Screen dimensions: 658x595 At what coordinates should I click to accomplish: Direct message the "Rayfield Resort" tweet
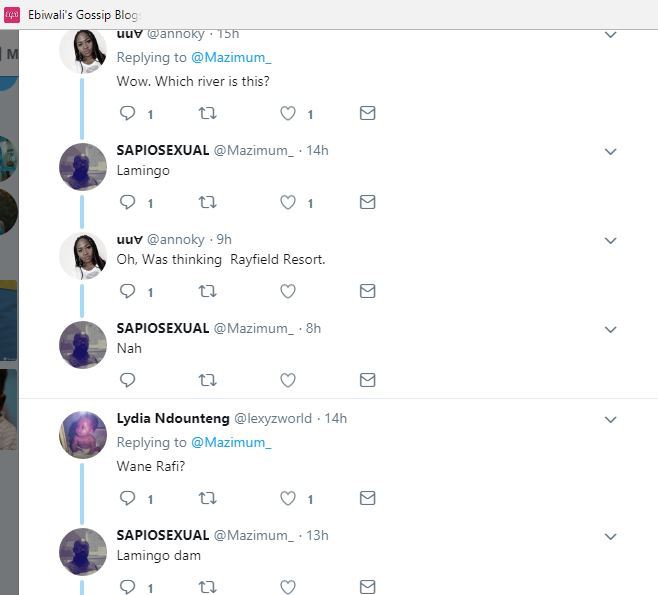click(367, 292)
